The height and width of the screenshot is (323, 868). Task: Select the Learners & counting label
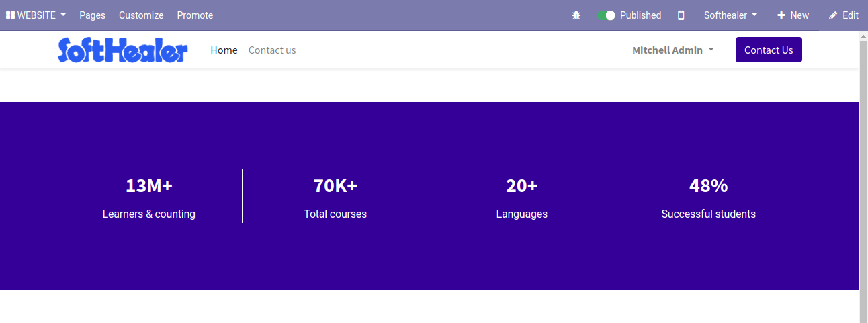[x=149, y=214]
